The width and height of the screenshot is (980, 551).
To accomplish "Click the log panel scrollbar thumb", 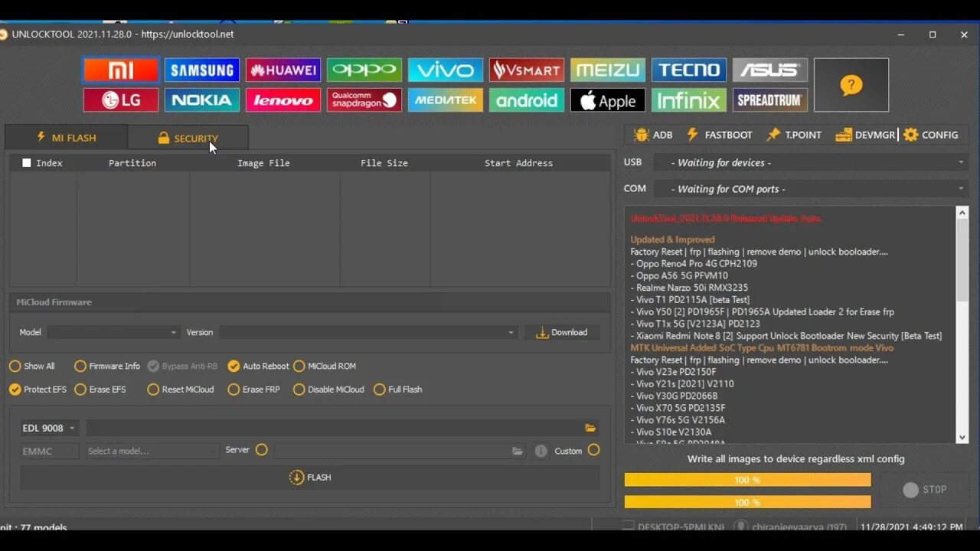I will (962, 260).
